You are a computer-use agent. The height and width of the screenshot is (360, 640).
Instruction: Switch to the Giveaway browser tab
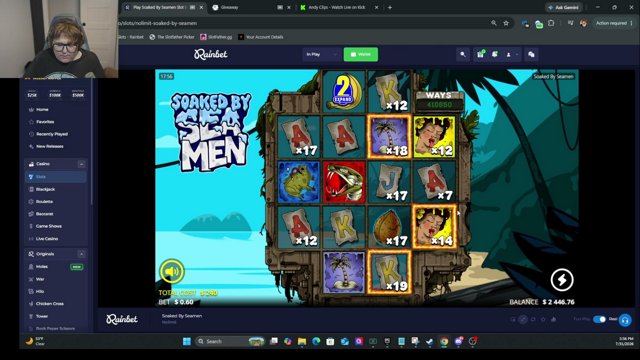pyautogui.click(x=251, y=7)
